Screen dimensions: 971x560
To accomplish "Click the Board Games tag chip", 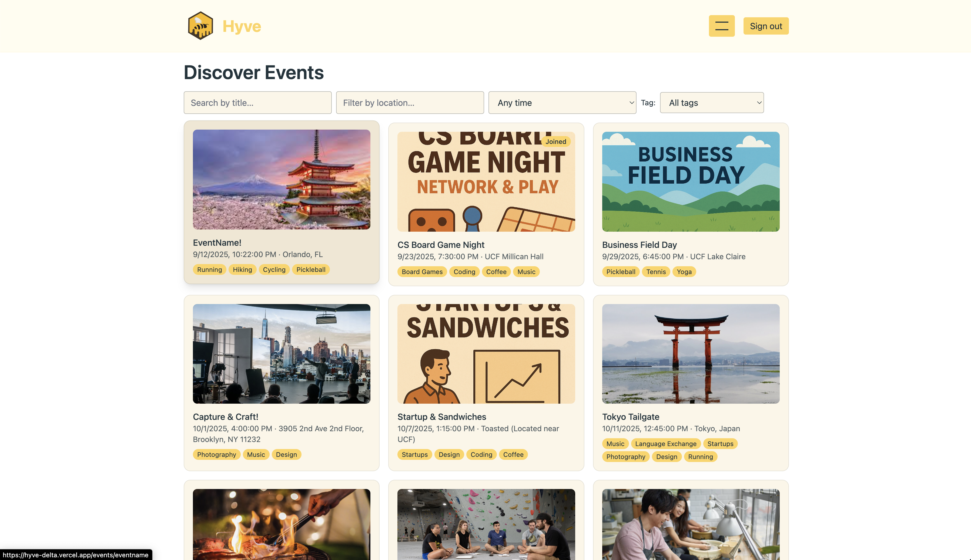I will [x=422, y=272].
